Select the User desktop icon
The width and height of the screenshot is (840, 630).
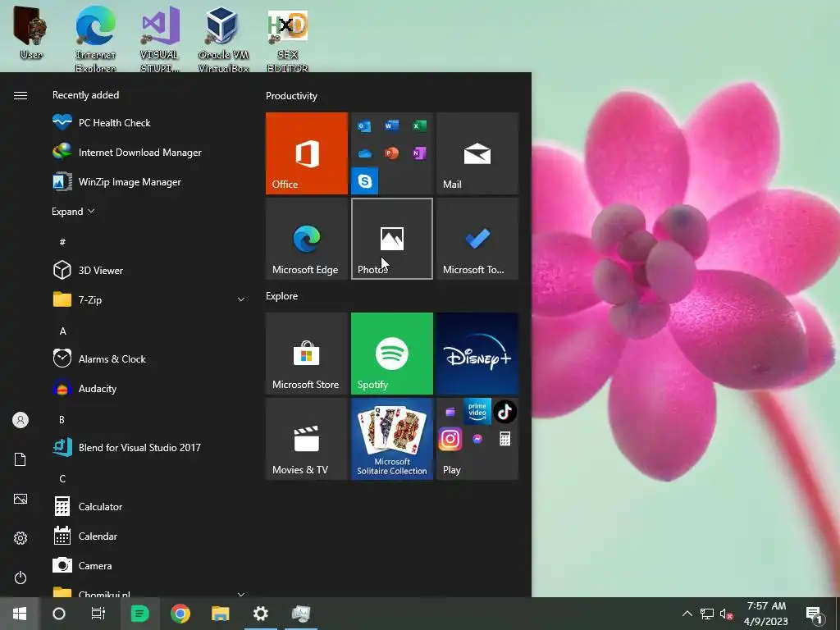tap(31, 33)
